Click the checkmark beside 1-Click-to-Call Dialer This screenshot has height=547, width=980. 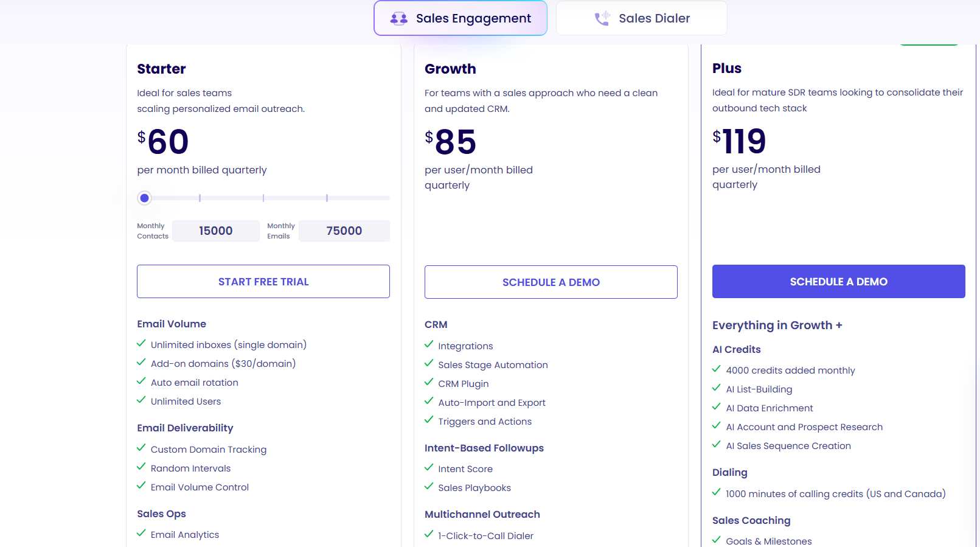click(429, 534)
